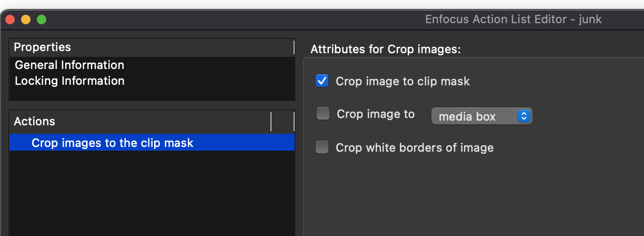The width and height of the screenshot is (644, 236).
Task: Open the media box dropdown
Action: pyautogui.click(x=481, y=116)
